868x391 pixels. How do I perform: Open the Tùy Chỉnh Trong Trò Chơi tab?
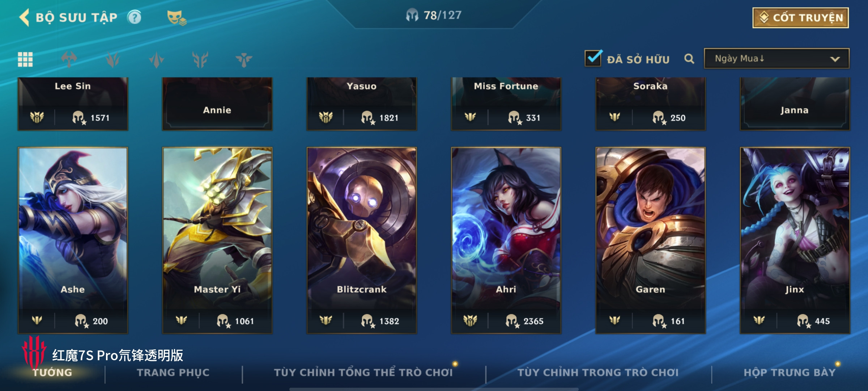click(598, 373)
